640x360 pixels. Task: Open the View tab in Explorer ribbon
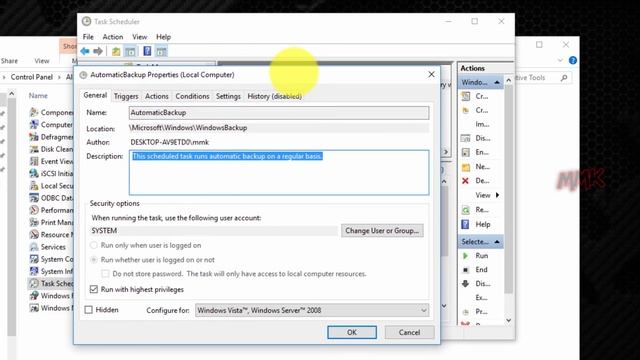(x=42, y=61)
